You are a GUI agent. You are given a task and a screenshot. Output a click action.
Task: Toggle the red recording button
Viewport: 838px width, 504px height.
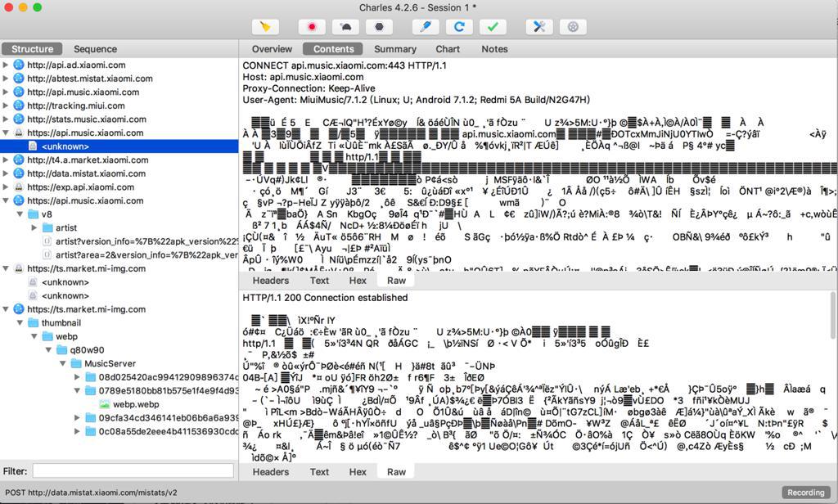coord(312,27)
